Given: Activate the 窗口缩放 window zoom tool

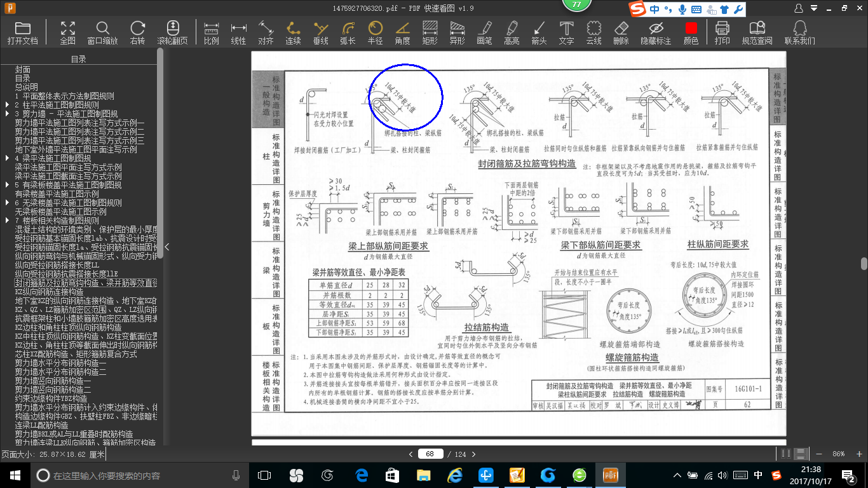Looking at the screenshot, I should coord(102,32).
